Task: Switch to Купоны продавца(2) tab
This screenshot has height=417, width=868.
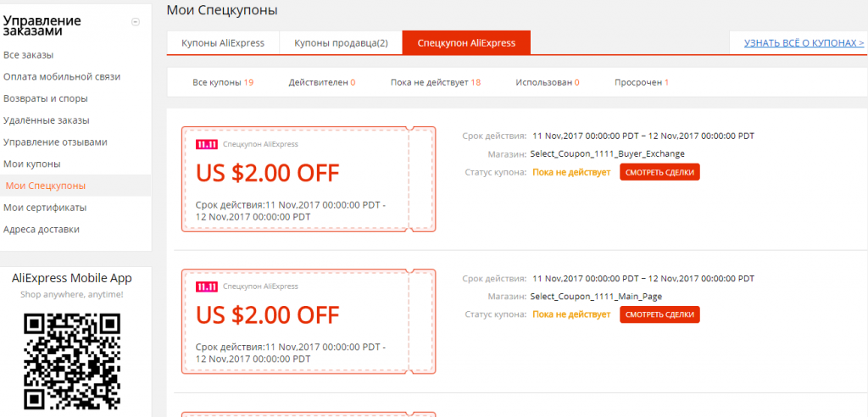Action: coord(341,43)
